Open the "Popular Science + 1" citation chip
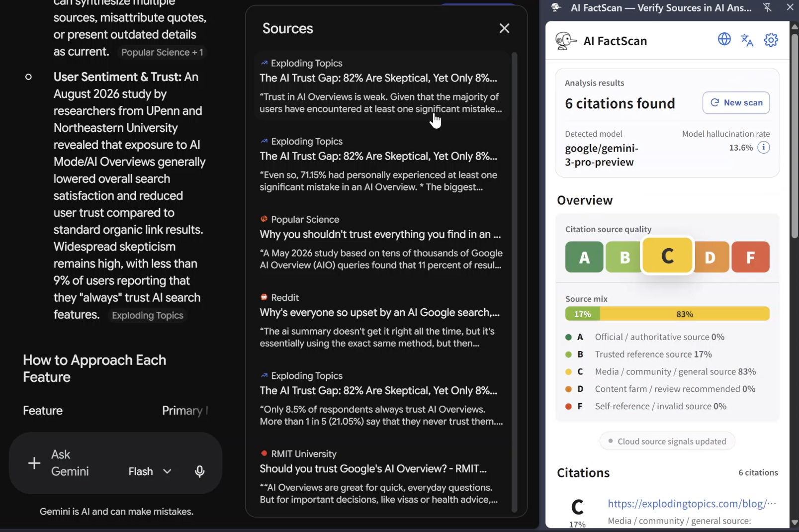 click(162, 52)
